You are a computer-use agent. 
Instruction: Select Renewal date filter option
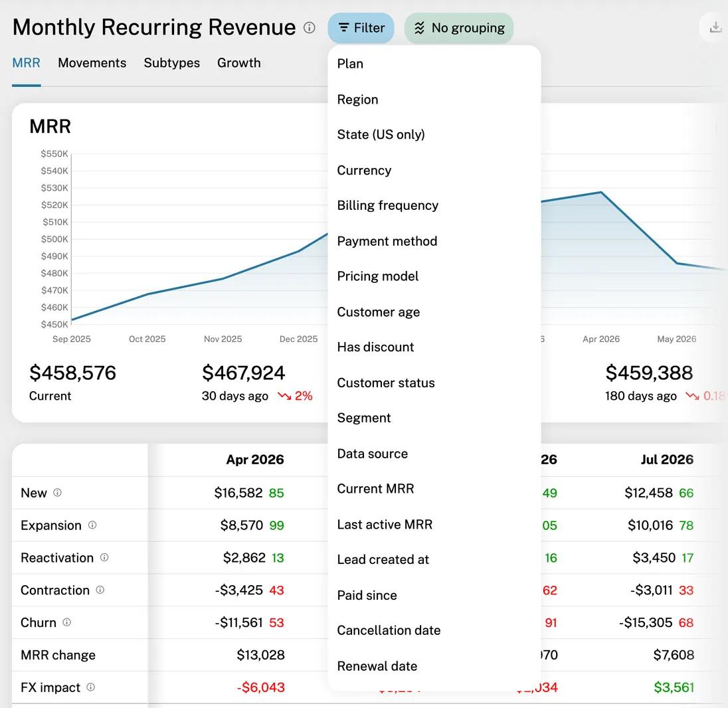(434, 665)
